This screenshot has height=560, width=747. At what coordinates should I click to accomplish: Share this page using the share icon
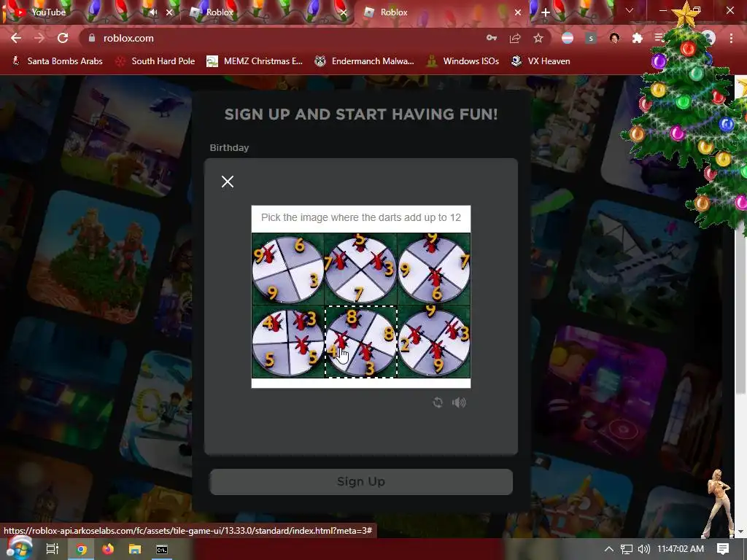coord(515,38)
